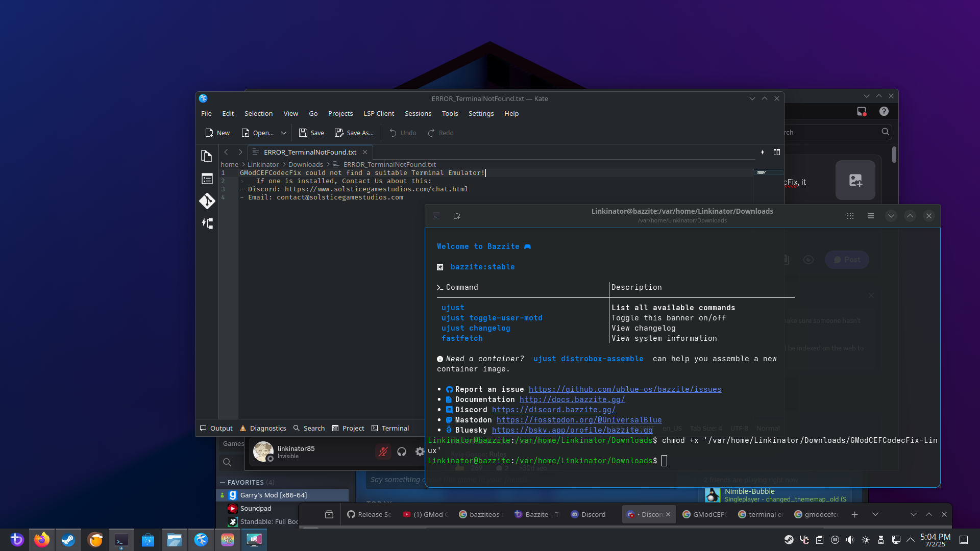Click Save in Kate toolbar

(311, 133)
